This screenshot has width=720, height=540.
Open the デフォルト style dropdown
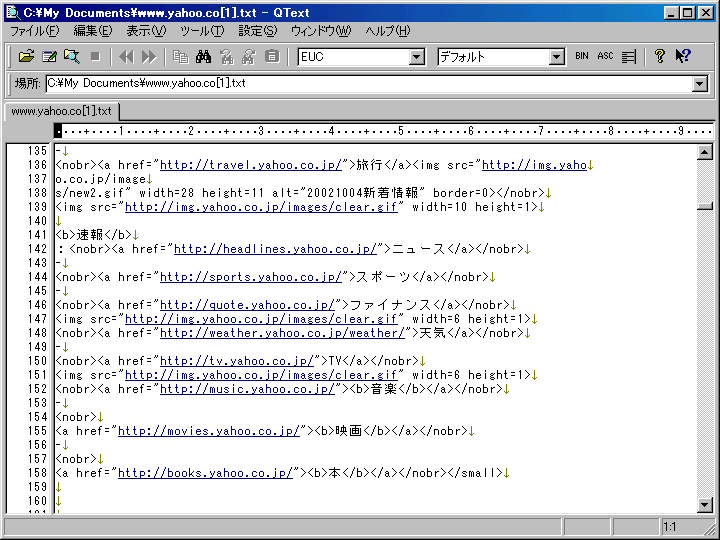(x=557, y=57)
